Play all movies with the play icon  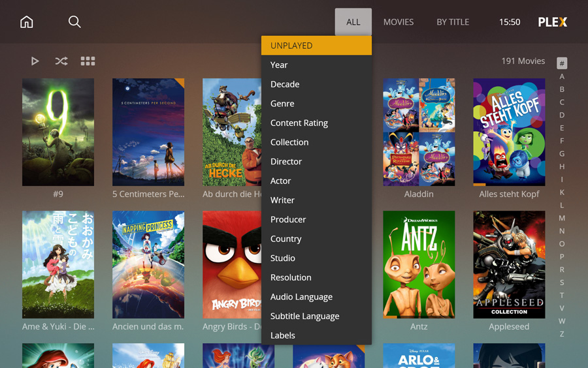click(35, 61)
